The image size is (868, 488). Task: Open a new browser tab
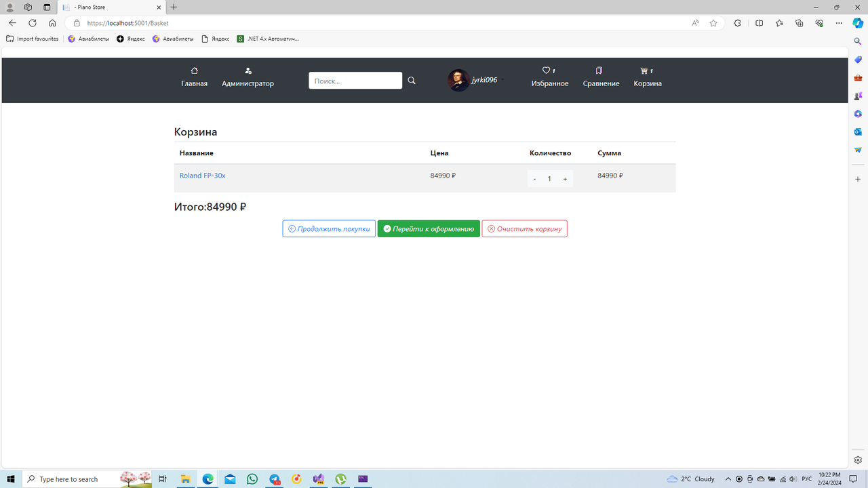pyautogui.click(x=174, y=7)
